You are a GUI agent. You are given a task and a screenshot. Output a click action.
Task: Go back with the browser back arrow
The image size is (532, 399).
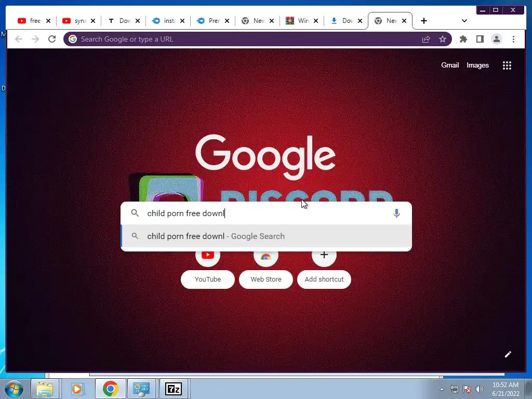point(19,39)
